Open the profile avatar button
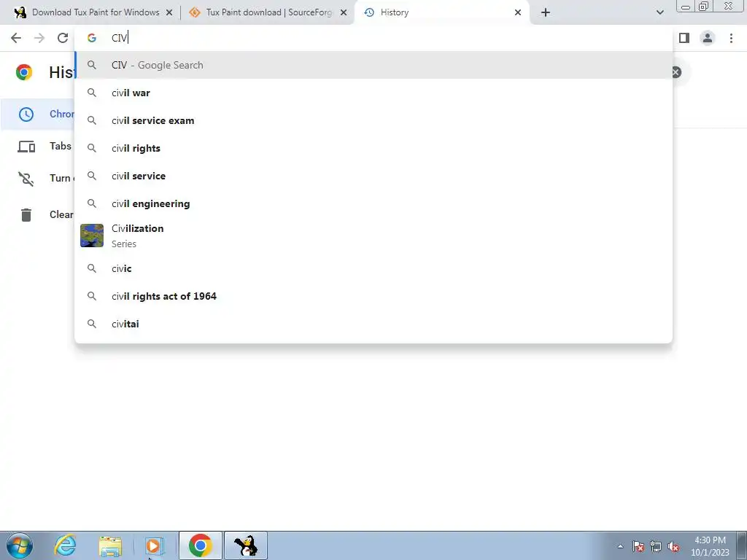The image size is (747, 560). [708, 38]
